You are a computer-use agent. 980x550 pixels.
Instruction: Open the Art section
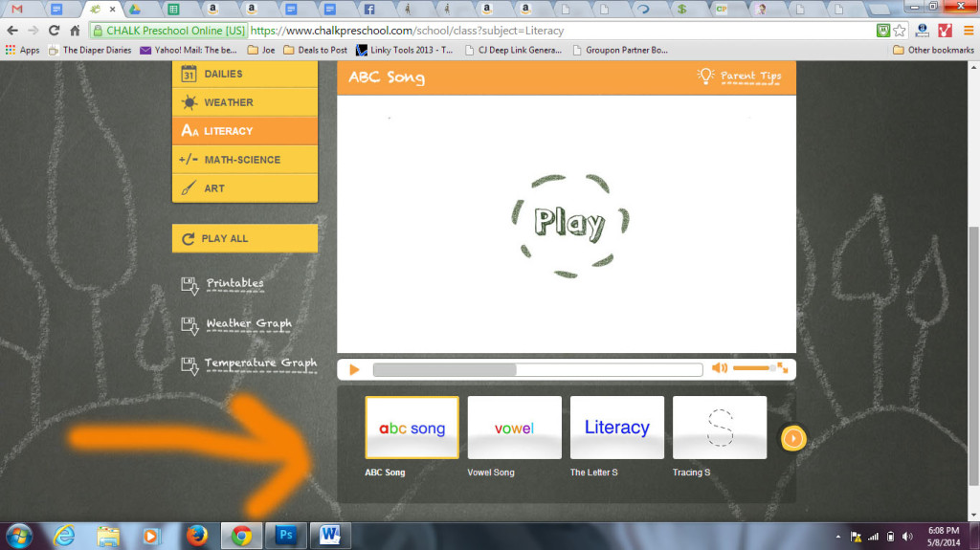[x=244, y=188]
